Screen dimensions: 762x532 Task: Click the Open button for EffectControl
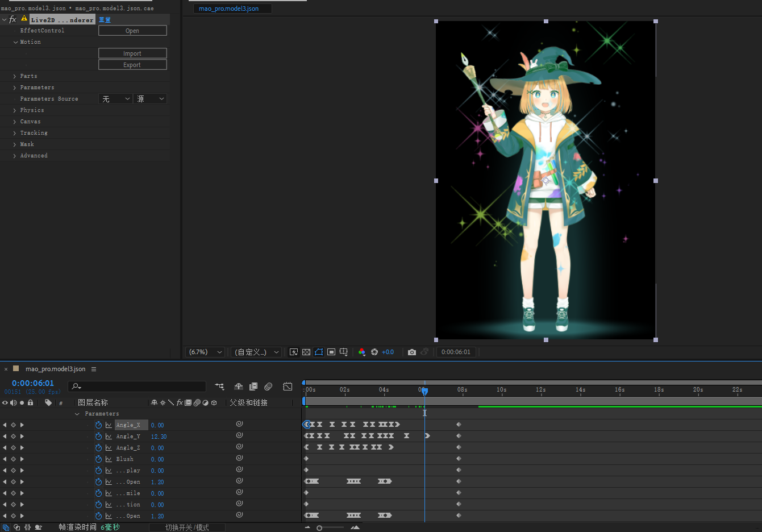point(132,31)
